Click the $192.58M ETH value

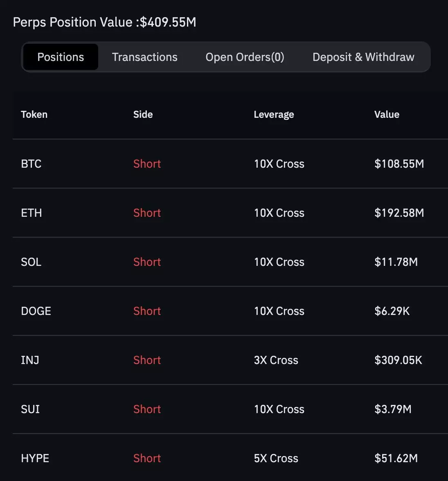399,213
